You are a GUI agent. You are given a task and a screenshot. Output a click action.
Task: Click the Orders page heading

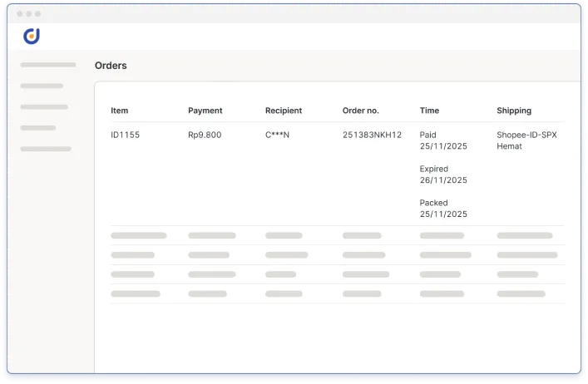[111, 66]
